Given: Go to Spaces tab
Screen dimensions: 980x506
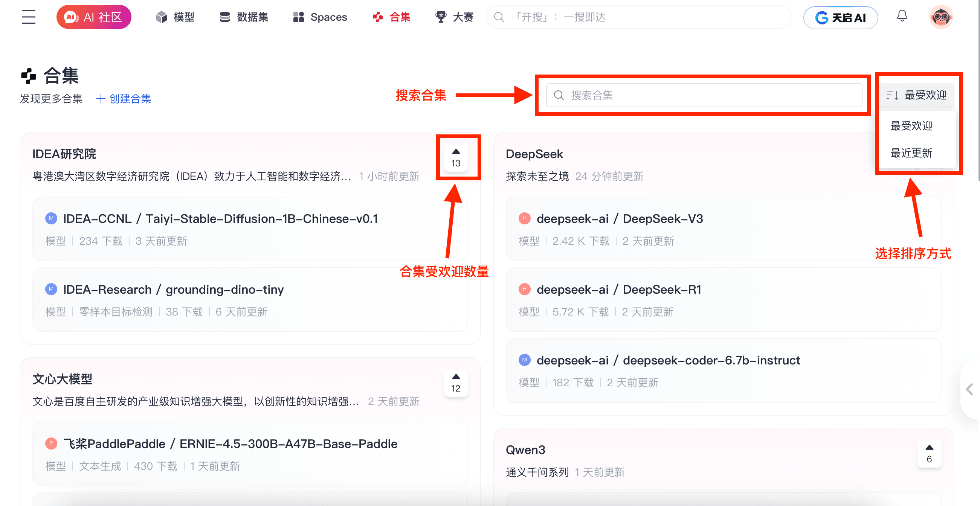Looking at the screenshot, I should tap(320, 17).
